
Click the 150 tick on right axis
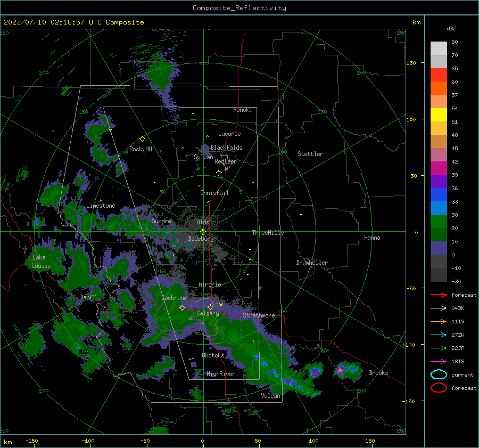(411, 63)
